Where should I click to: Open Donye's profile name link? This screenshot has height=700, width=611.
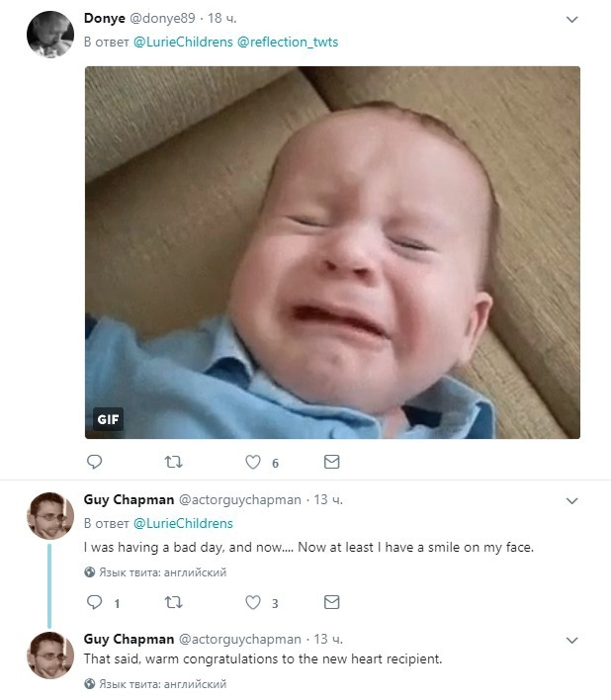[104, 19]
